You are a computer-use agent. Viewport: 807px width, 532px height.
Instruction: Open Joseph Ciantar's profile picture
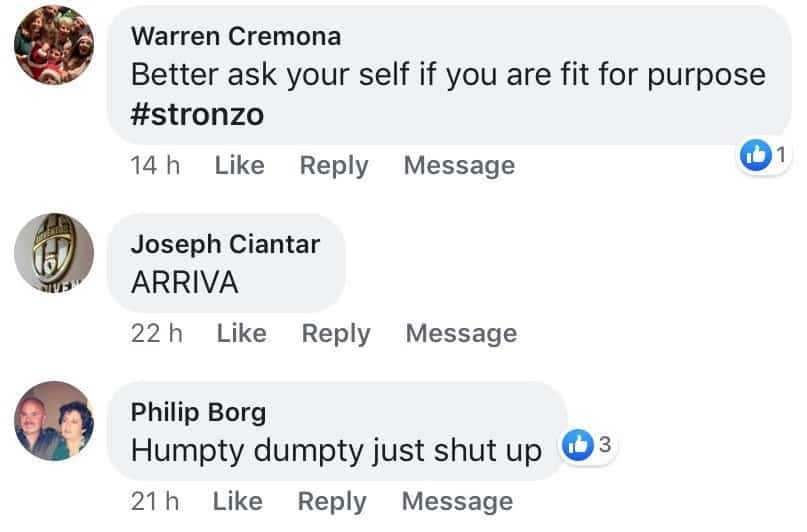[54, 253]
